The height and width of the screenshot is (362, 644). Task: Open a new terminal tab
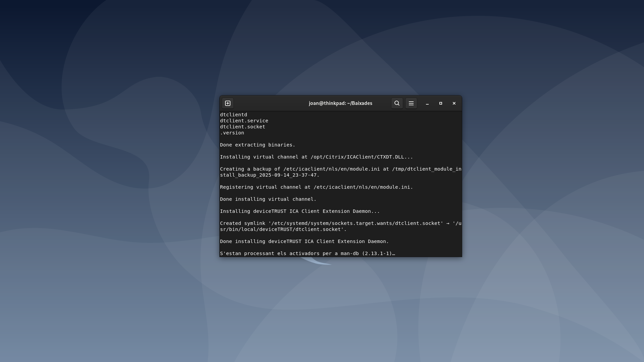(x=228, y=103)
